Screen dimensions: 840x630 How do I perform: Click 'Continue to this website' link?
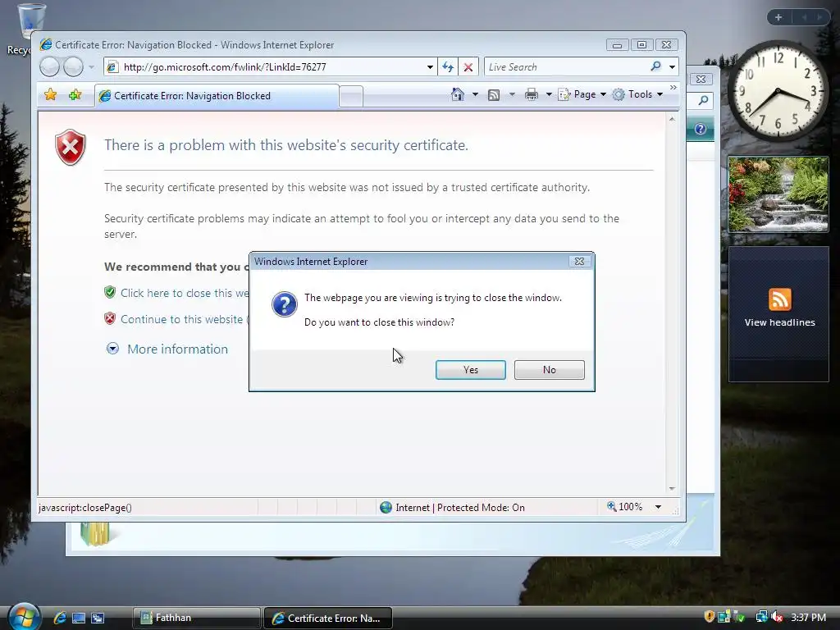(185, 319)
